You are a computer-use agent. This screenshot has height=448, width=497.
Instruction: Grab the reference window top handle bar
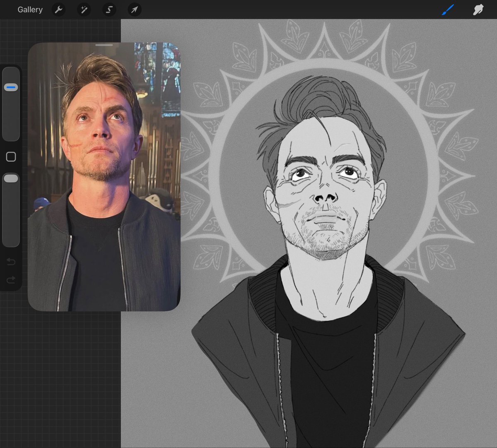pyautogui.click(x=104, y=45)
